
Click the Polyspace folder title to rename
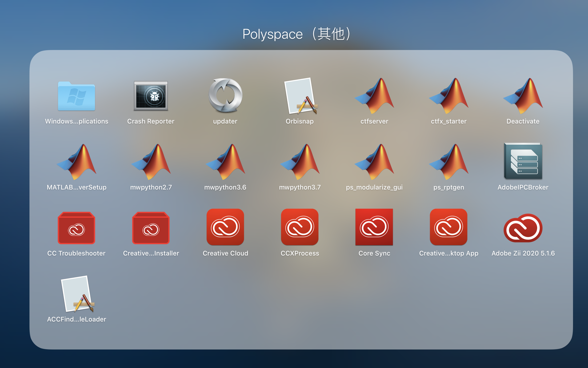point(297,34)
